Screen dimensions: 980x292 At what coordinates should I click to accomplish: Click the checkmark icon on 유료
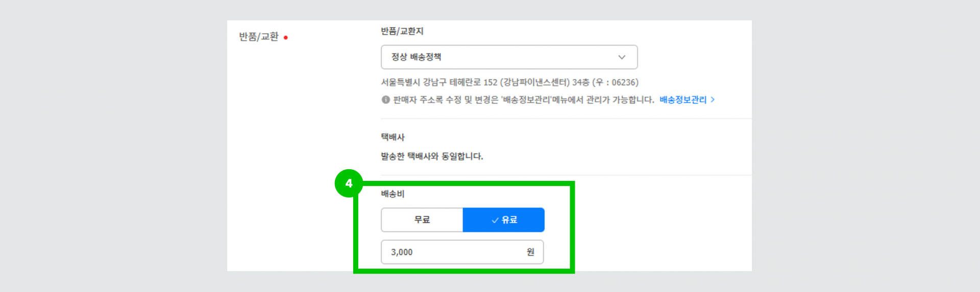point(495,220)
